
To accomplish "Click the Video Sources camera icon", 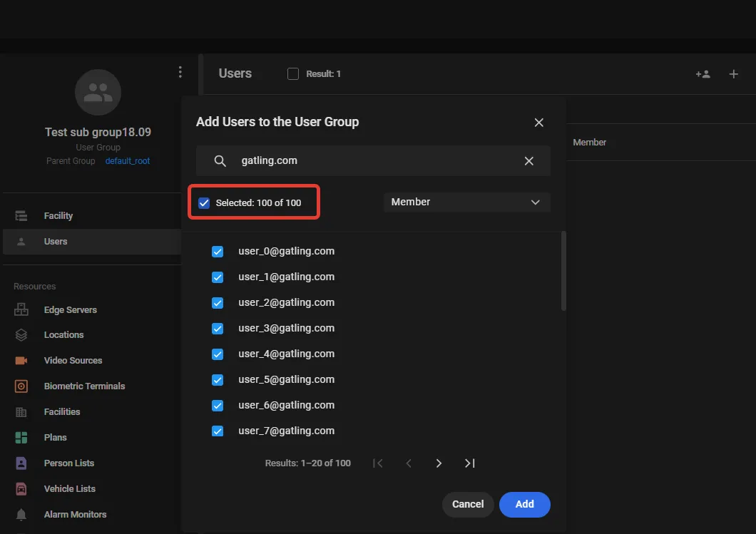I will 21,361.
